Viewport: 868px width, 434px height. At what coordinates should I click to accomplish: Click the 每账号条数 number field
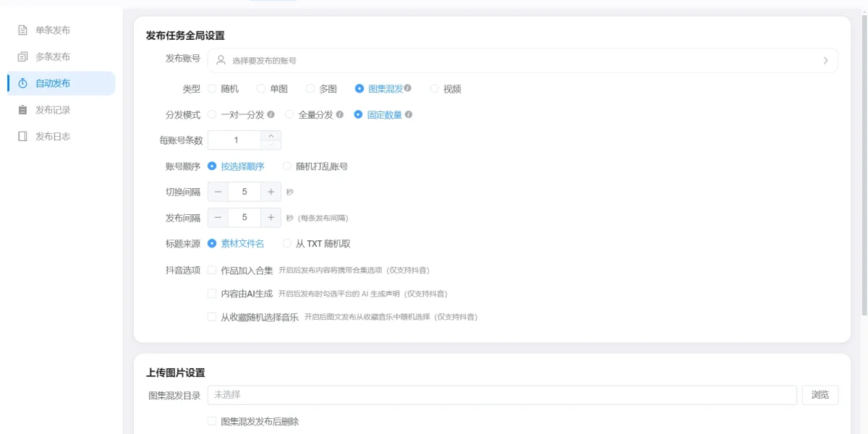coord(235,140)
